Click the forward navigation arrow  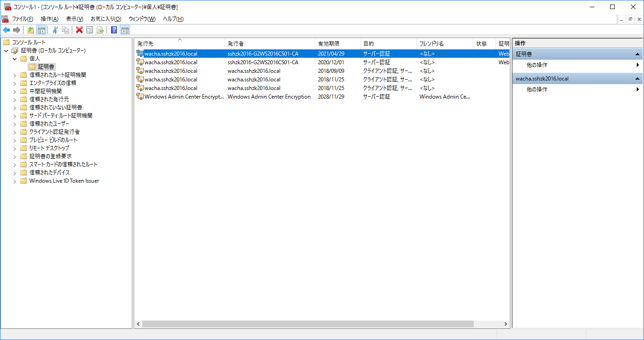click(x=17, y=30)
